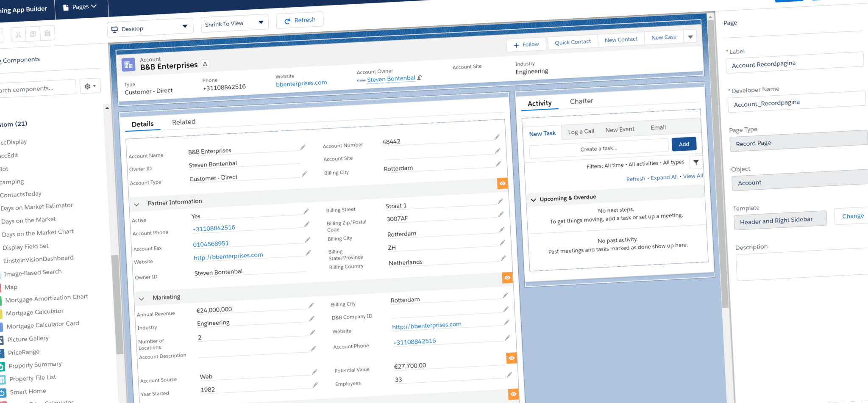Click the follow plus icon
Image resolution: width=868 pixels, height=403 pixels.
[x=516, y=45]
